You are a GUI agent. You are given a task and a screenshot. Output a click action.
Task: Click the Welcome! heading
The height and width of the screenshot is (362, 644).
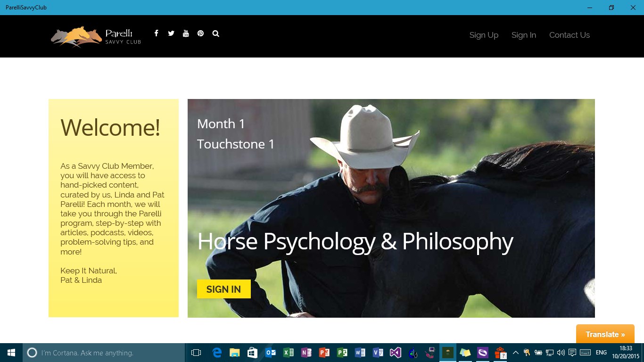[110, 127]
